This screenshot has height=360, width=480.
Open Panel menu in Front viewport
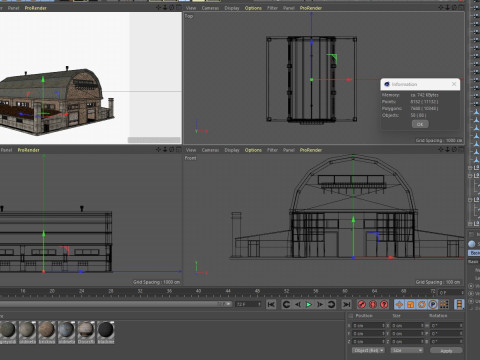(289, 150)
